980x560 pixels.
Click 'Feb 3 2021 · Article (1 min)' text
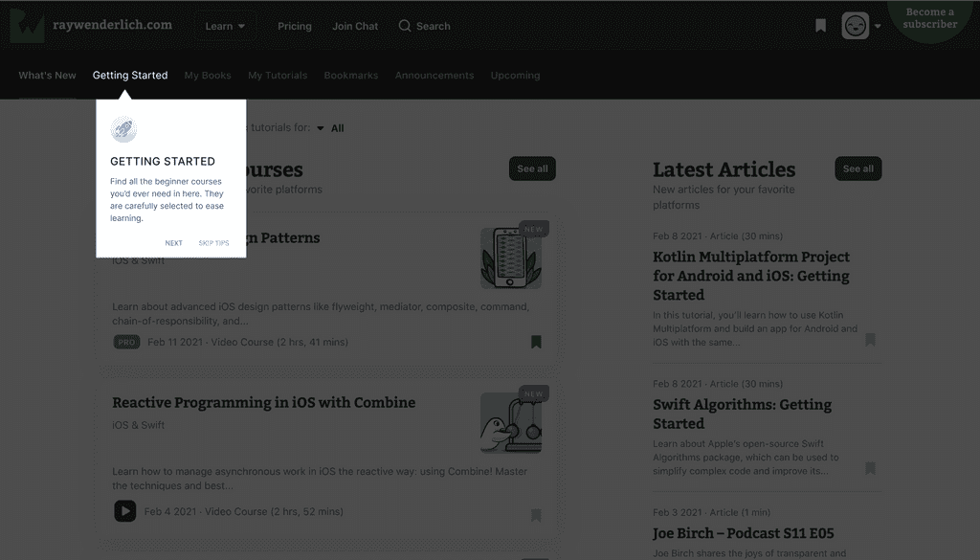coord(711,512)
